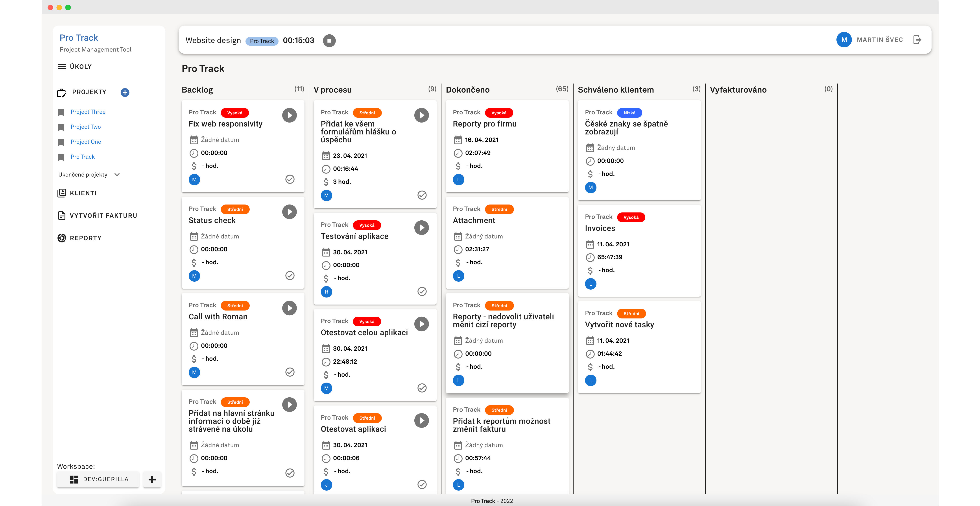Mark Status check task as complete
The image size is (980, 506).
point(290,276)
